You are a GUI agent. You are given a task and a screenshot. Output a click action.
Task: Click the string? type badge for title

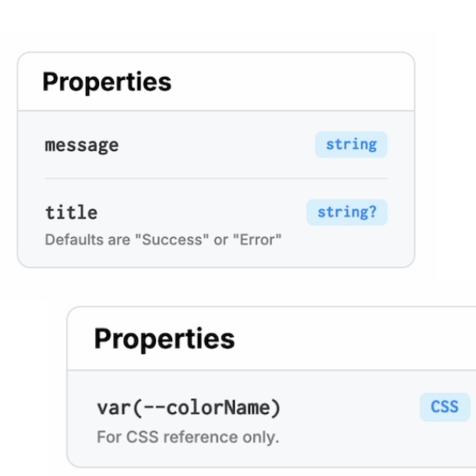pos(347,212)
